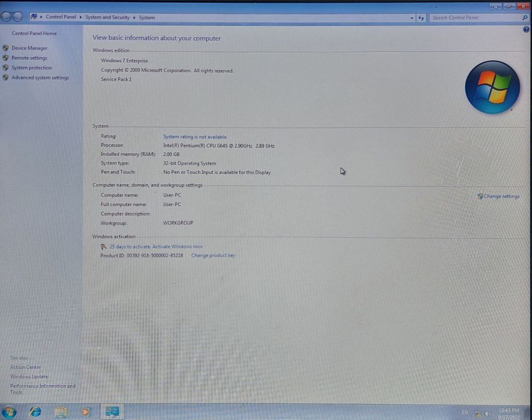This screenshot has height=420, width=532.
Task: Open Remote settings link
Action: [29, 58]
